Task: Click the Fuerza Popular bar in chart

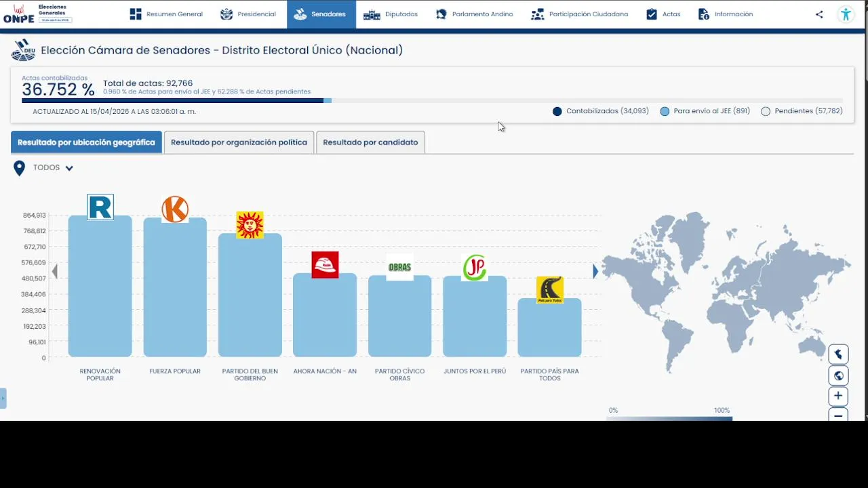Action: [175, 287]
